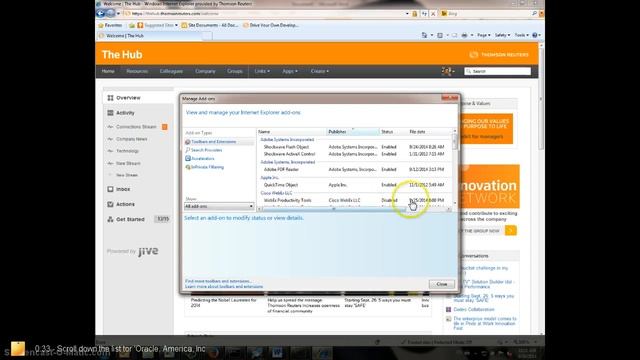The image size is (640, 360).
Task: Click the Hub Search input field
Action: (x=498, y=71)
